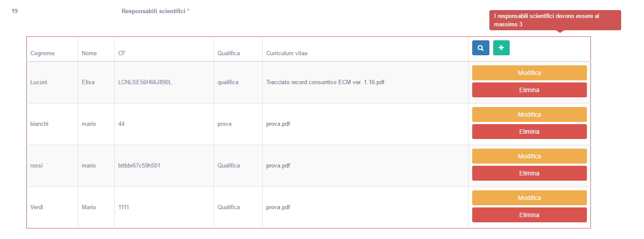Click Modifica for Luconi Elisa row

click(529, 73)
